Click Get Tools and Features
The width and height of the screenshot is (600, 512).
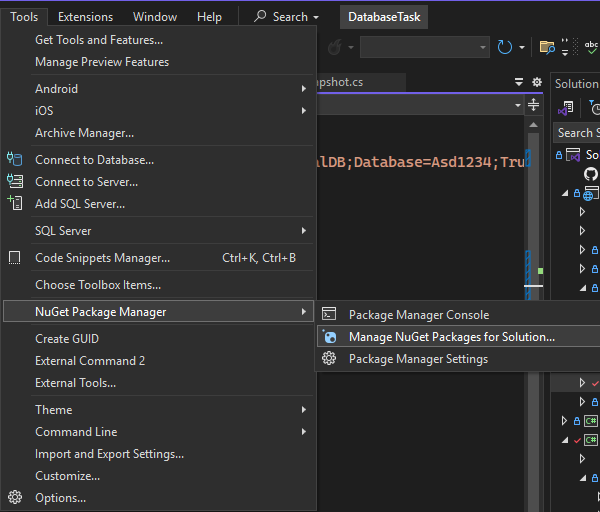point(98,40)
